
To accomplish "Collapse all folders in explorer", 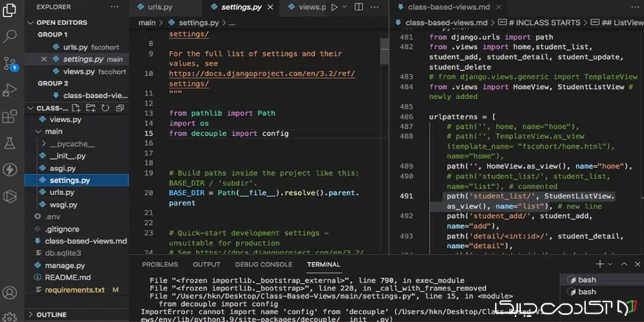I will (x=118, y=108).
